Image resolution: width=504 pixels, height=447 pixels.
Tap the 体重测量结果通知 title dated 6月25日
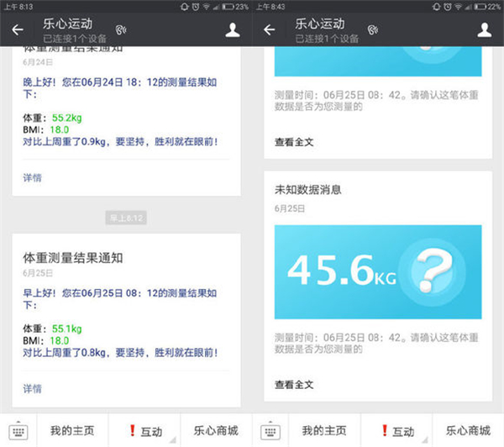click(x=72, y=258)
